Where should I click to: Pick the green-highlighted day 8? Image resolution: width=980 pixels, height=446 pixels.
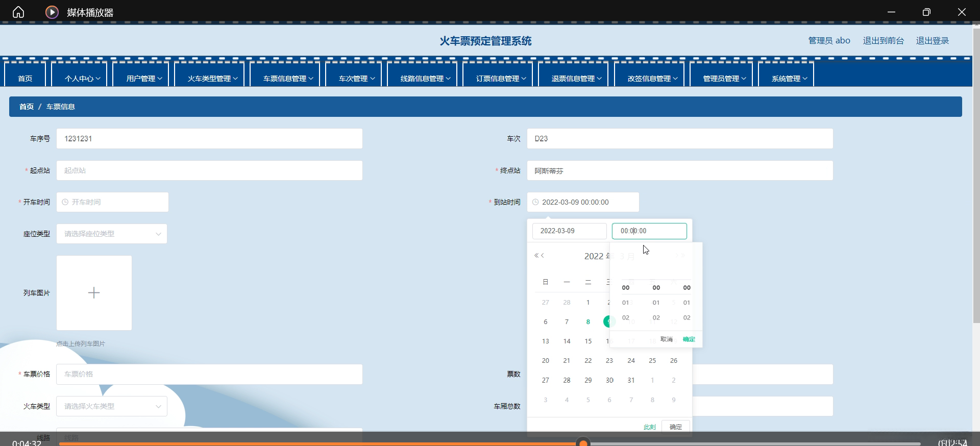588,321
